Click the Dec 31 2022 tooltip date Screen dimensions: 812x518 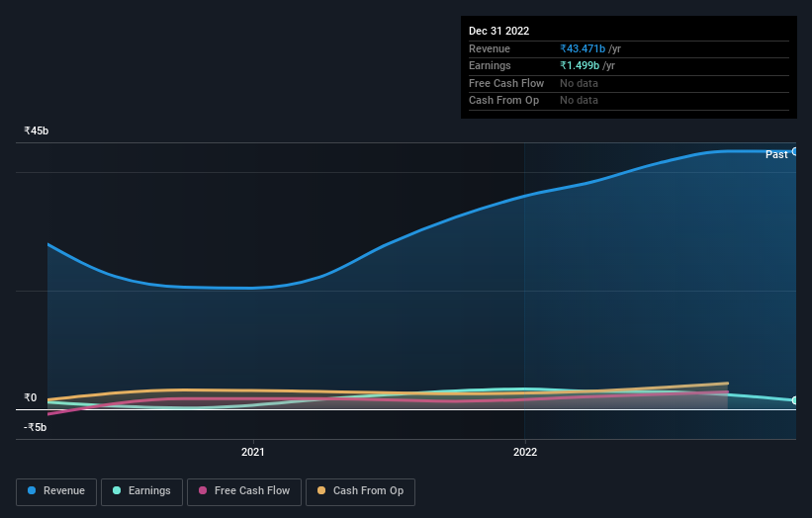[498, 31]
